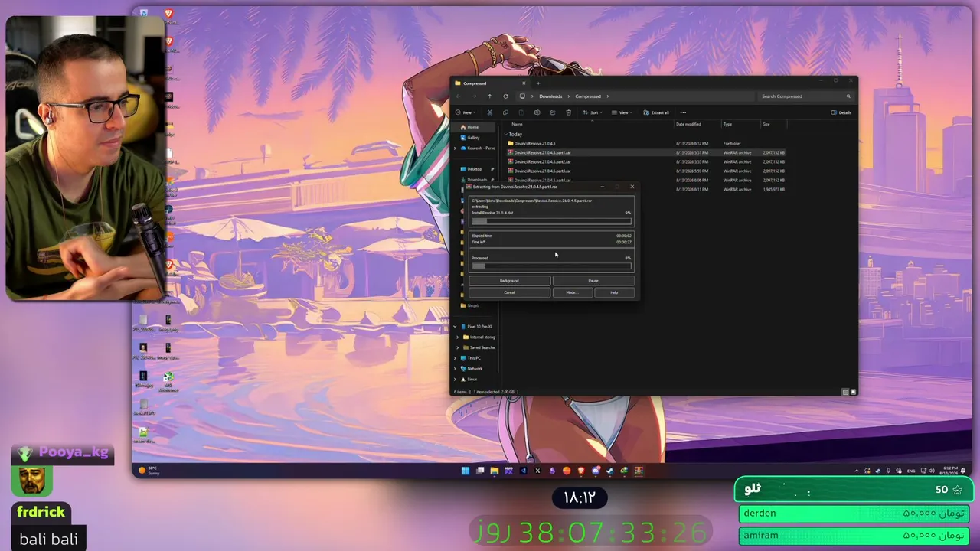Click the Mode... button
The width and height of the screenshot is (980, 551).
coord(571,292)
